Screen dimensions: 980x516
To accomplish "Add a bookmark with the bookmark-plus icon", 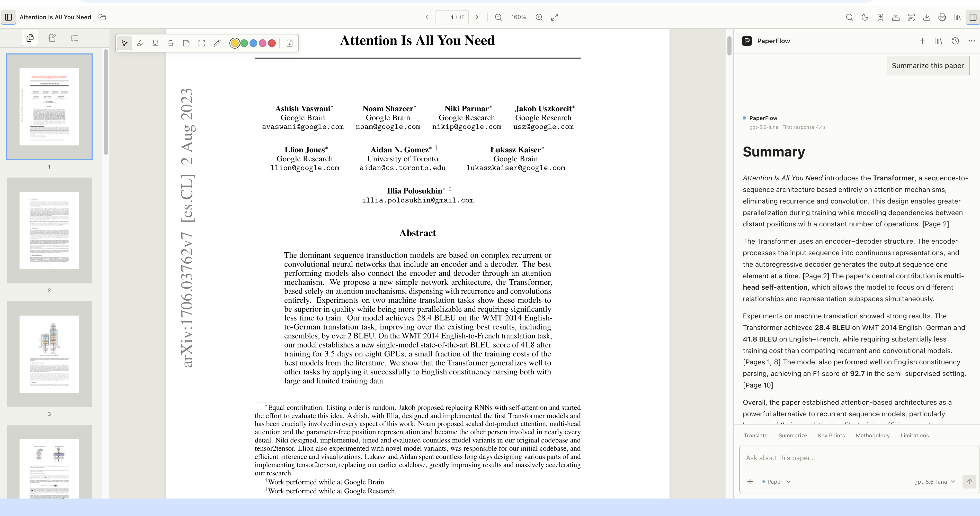I will (x=880, y=17).
